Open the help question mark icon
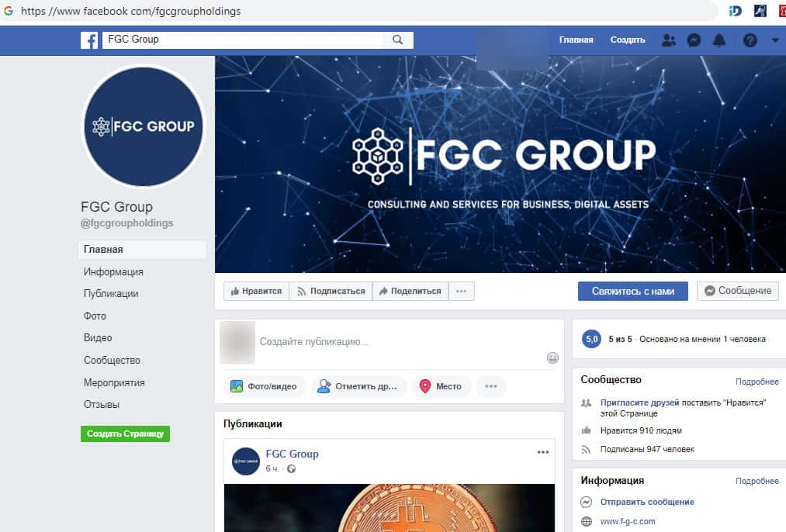The width and height of the screenshot is (786, 532). coord(750,40)
